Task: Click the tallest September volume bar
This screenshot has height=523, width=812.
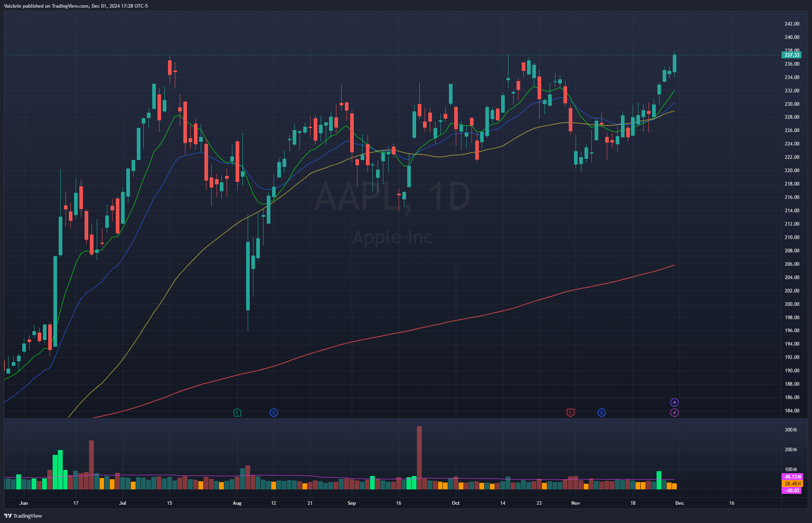Action: (x=419, y=458)
